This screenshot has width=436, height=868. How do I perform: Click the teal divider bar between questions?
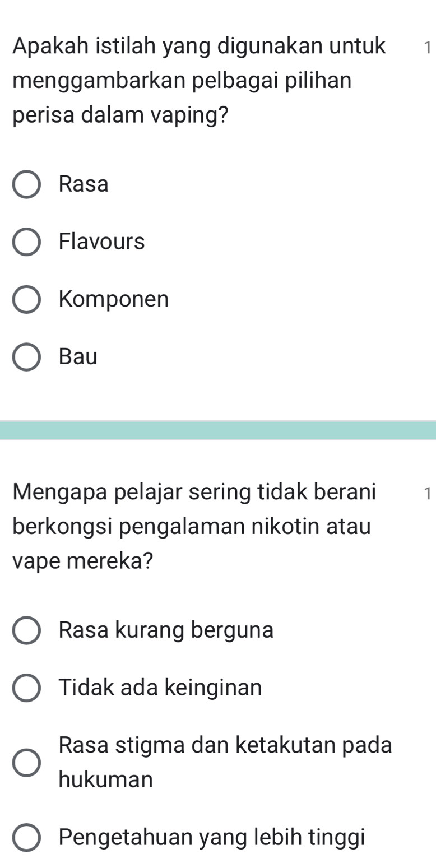(x=218, y=430)
